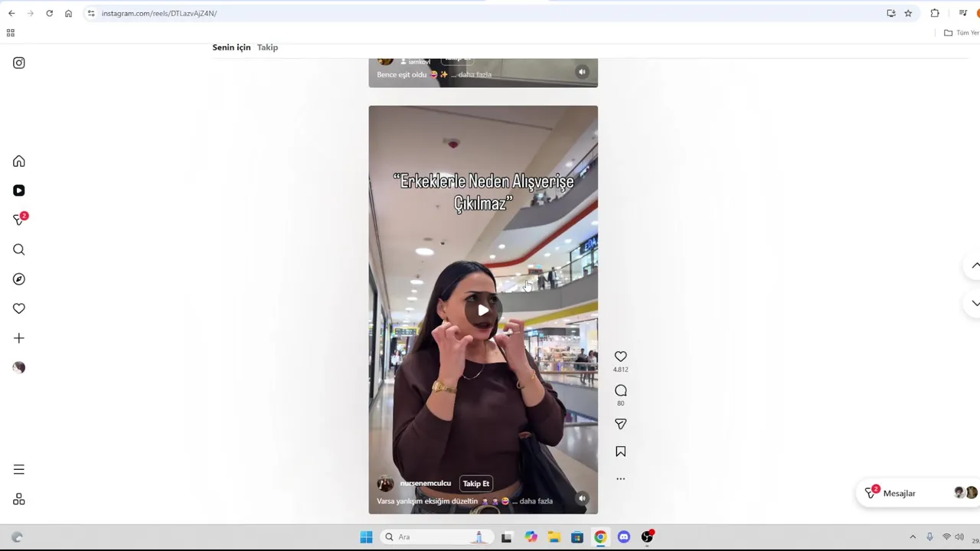Reload the page in browser
Viewport: 980px width, 551px height.
(49, 13)
